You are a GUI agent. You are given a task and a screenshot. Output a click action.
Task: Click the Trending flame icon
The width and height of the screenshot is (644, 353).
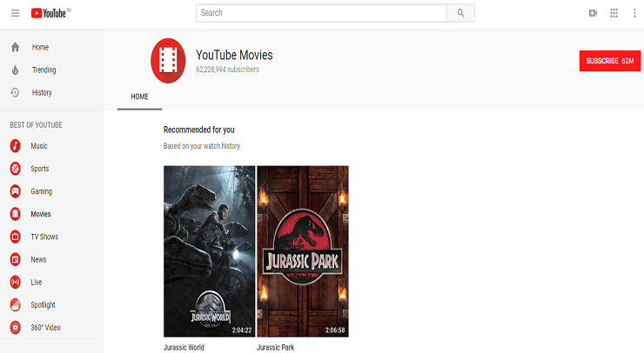15,70
